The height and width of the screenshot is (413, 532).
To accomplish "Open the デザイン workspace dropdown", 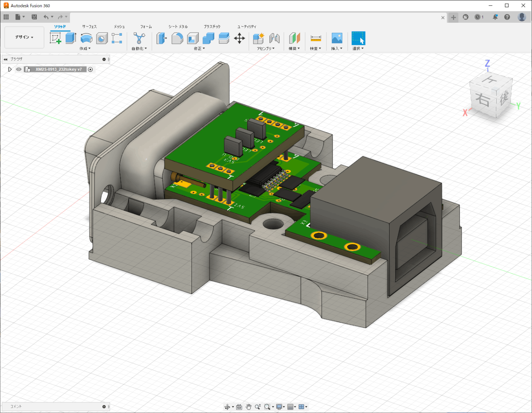I will click(24, 37).
